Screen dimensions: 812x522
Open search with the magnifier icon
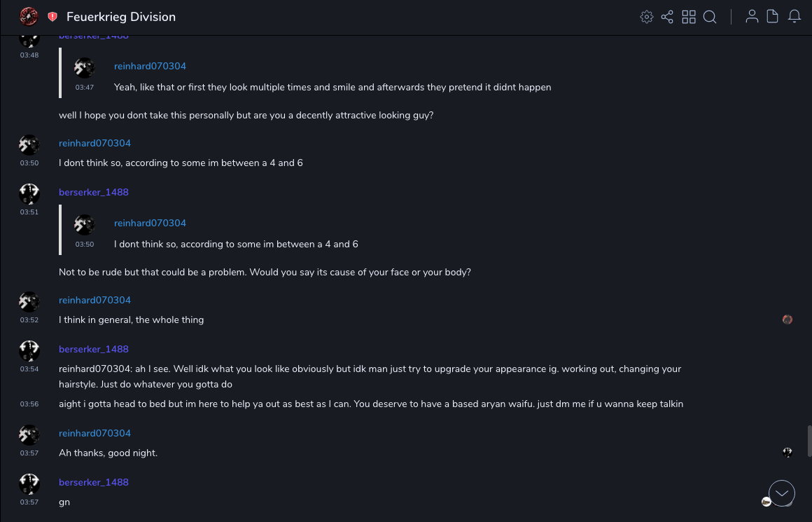(x=710, y=17)
